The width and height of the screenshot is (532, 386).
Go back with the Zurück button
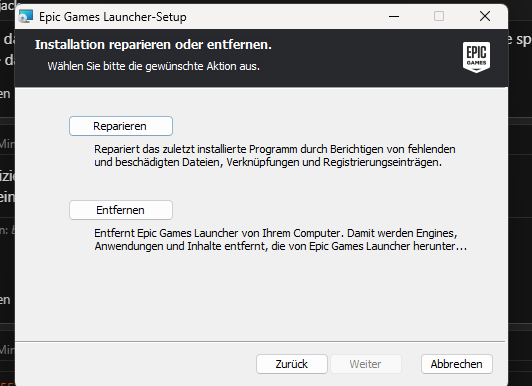coord(292,364)
